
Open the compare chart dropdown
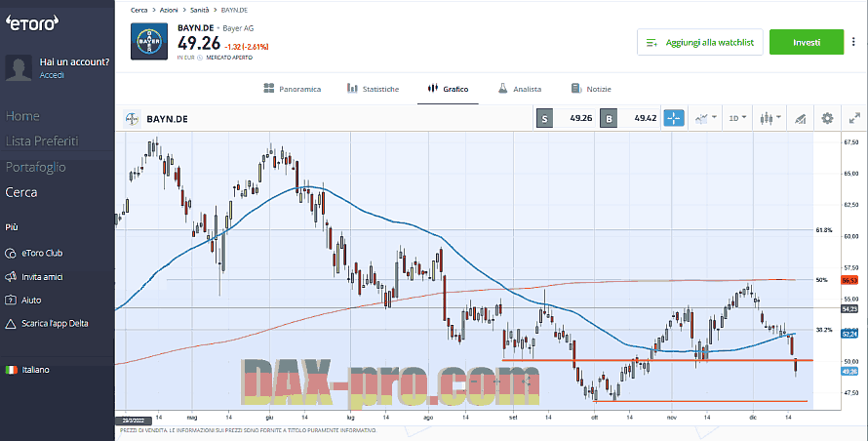point(706,118)
